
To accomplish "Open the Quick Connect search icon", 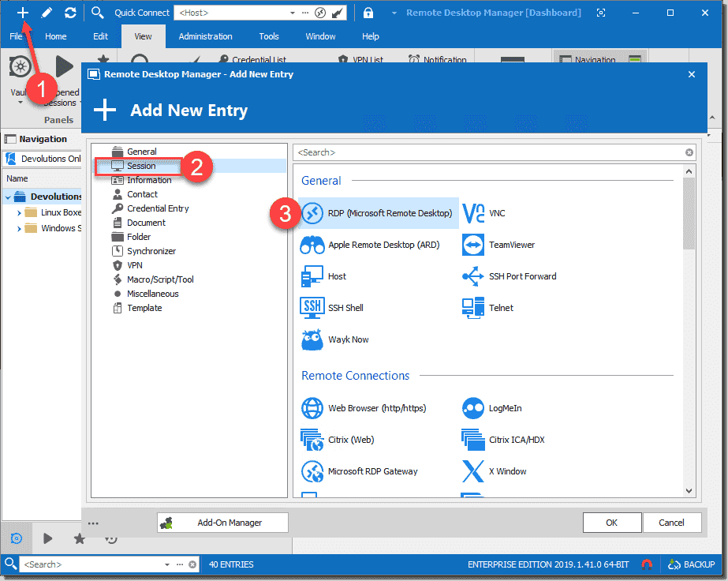I will (x=98, y=13).
